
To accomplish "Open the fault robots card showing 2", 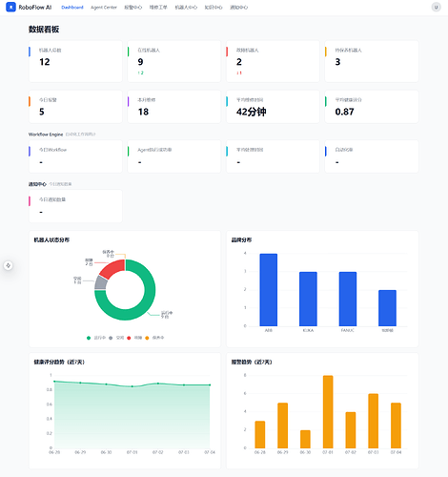I will pos(273,61).
